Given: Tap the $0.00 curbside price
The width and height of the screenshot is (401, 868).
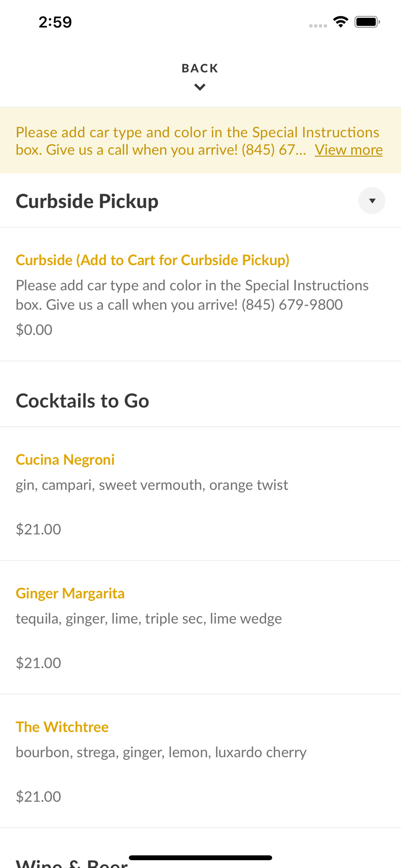Looking at the screenshot, I should (34, 330).
